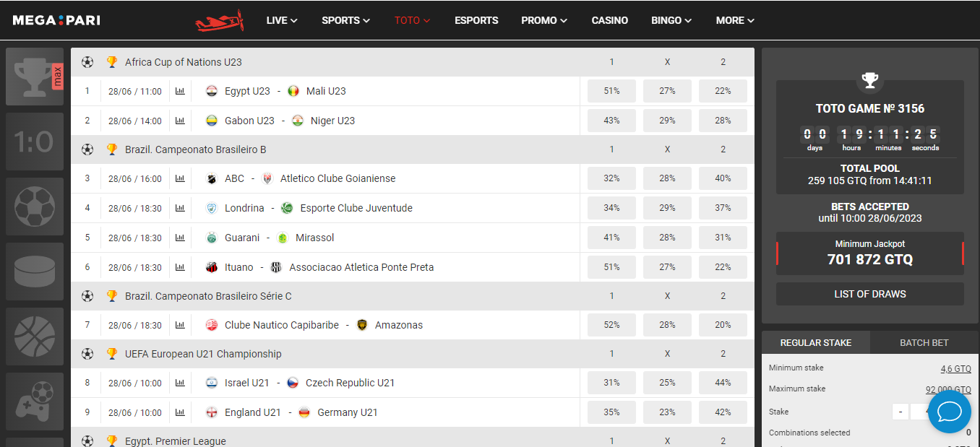Go to the CASINO menu item

(x=609, y=20)
